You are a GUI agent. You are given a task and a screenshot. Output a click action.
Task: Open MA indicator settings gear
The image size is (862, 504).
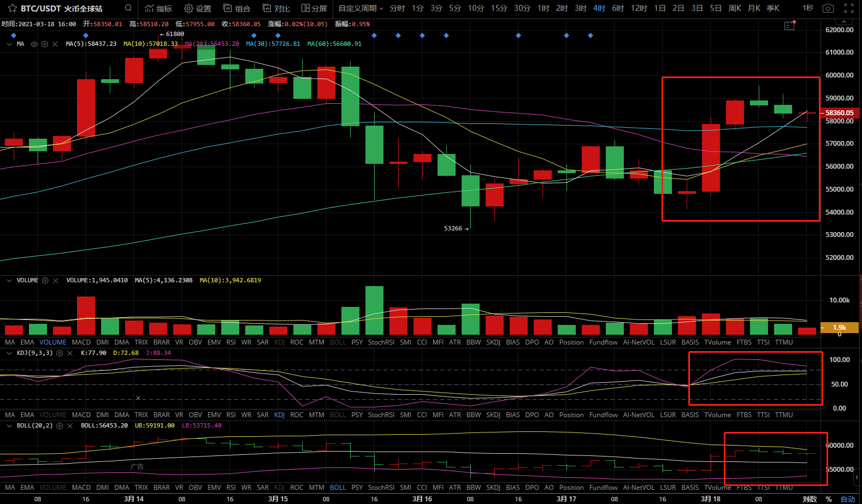[x=45, y=44]
